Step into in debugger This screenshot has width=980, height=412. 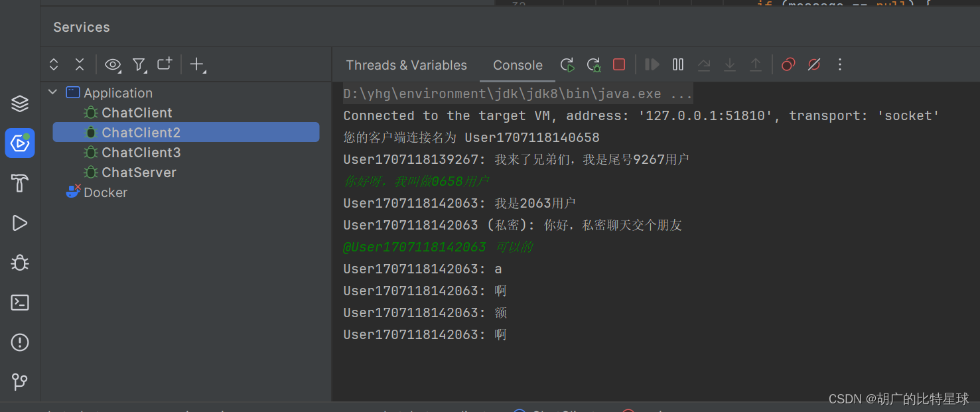point(730,64)
